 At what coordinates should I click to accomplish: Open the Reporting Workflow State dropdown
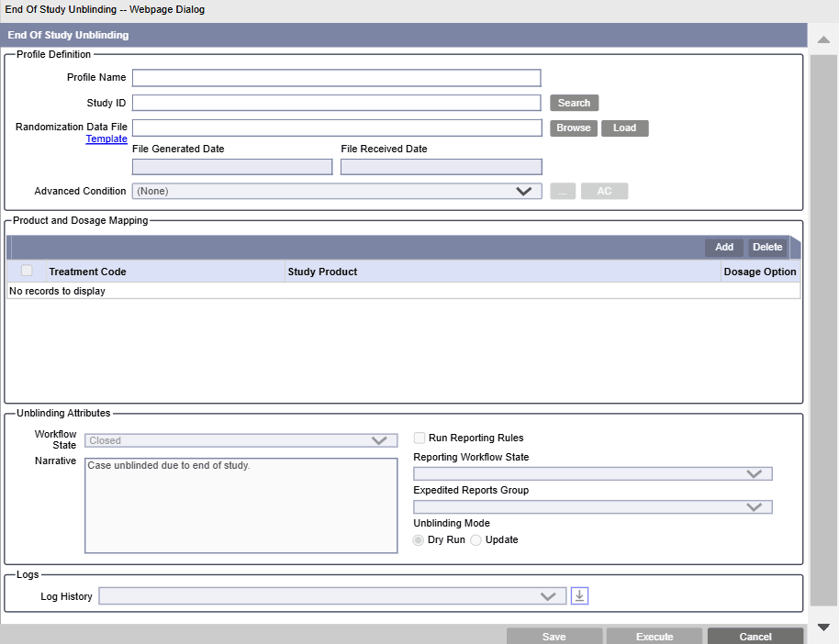point(755,473)
